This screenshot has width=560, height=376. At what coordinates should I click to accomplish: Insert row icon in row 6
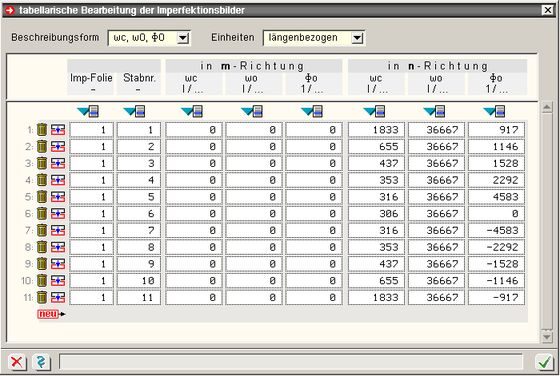tap(58, 214)
